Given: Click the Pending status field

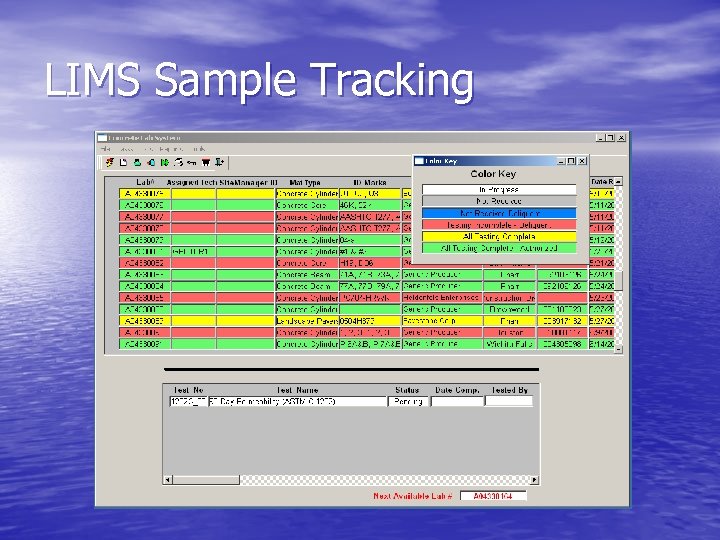Looking at the screenshot, I should 408,401.
